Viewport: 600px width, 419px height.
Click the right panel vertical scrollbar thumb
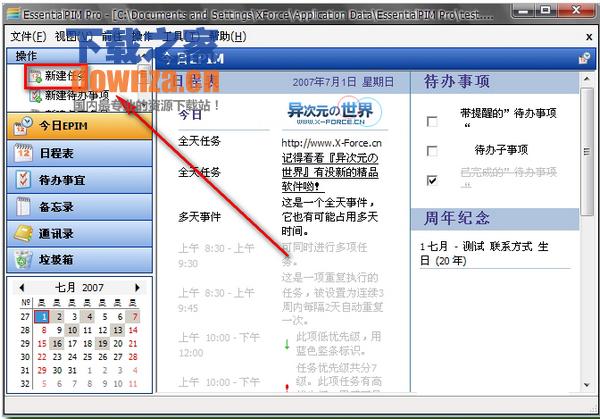[587, 152]
